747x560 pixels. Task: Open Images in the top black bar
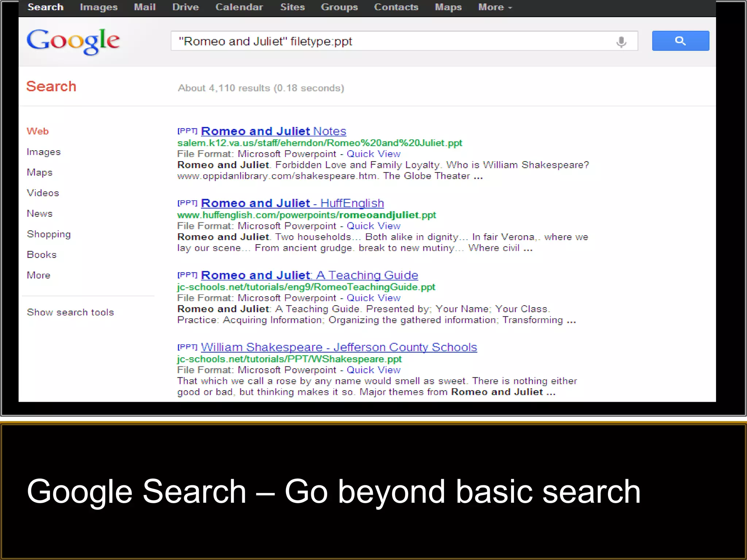(x=98, y=7)
